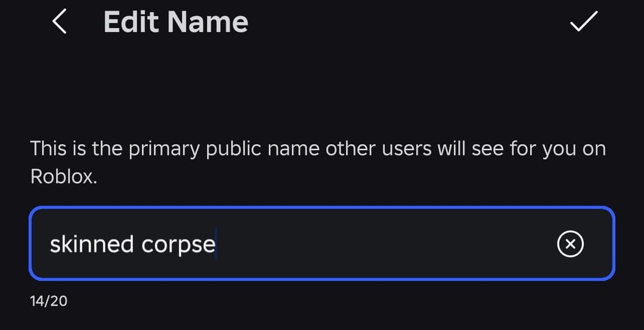This screenshot has width=644, height=330.
Task: Click the 14/20 character counter
Action: [x=49, y=301]
